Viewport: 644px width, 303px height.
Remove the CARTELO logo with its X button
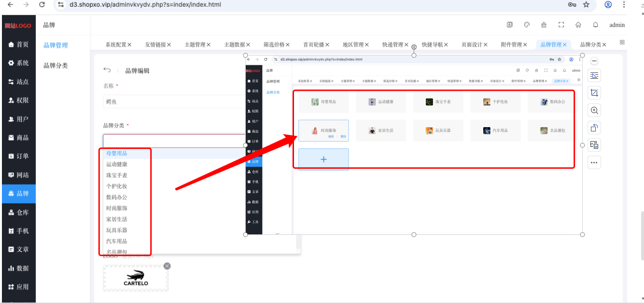point(167,266)
